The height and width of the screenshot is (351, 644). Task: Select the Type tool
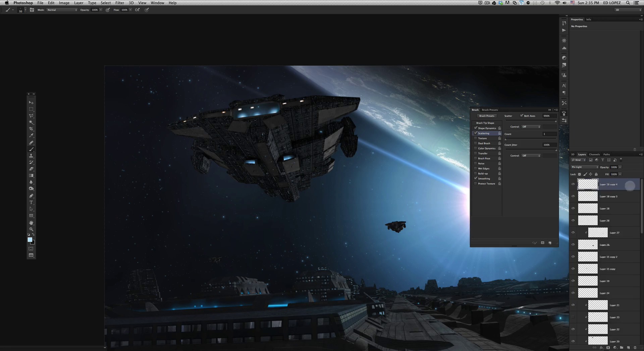(x=31, y=202)
